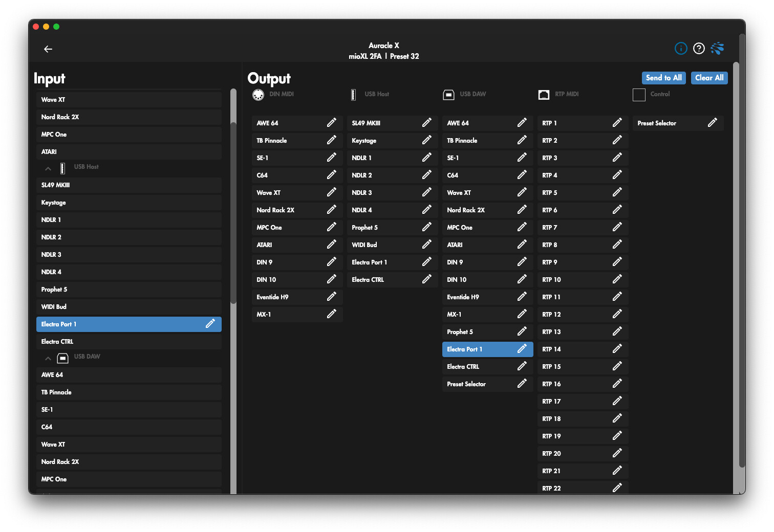Edit the SL49 MKIII USB Host output name
774x532 pixels.
tap(426, 123)
